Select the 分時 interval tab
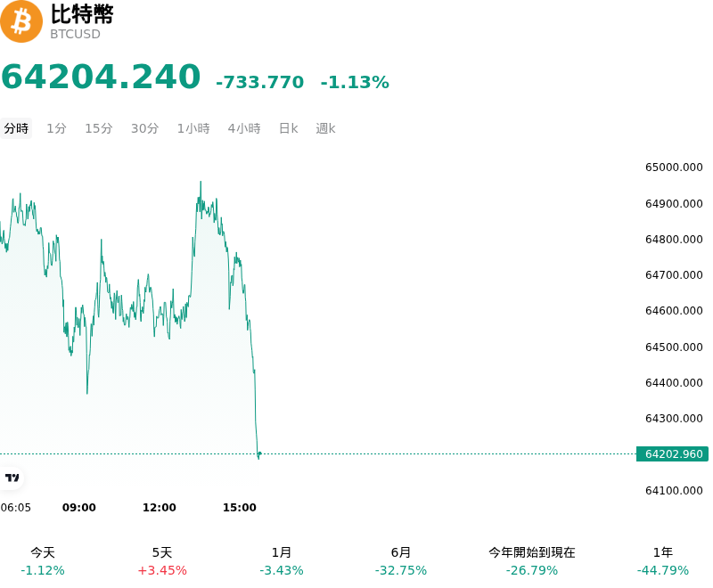The image size is (713, 588). pyautogui.click(x=16, y=128)
